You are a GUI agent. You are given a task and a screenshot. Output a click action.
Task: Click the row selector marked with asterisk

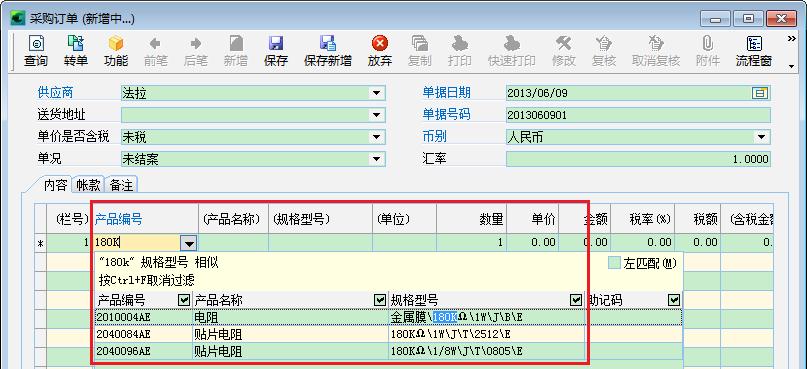pos(41,243)
